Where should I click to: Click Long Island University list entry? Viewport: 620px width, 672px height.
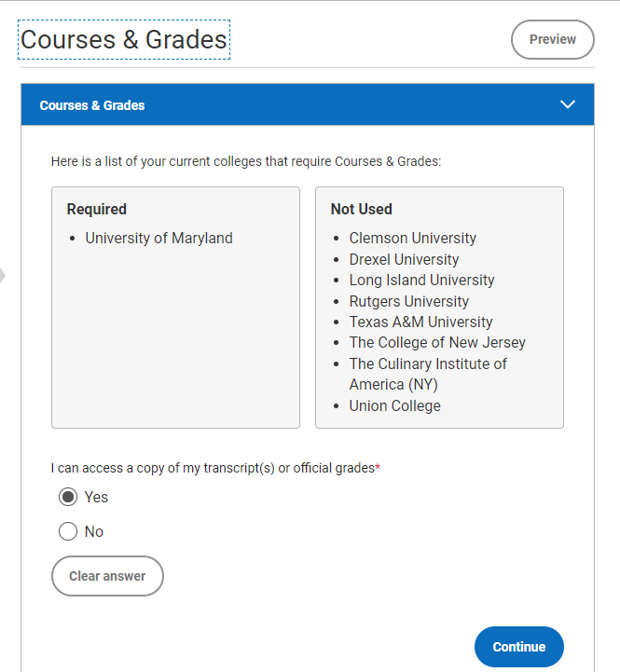(421, 280)
